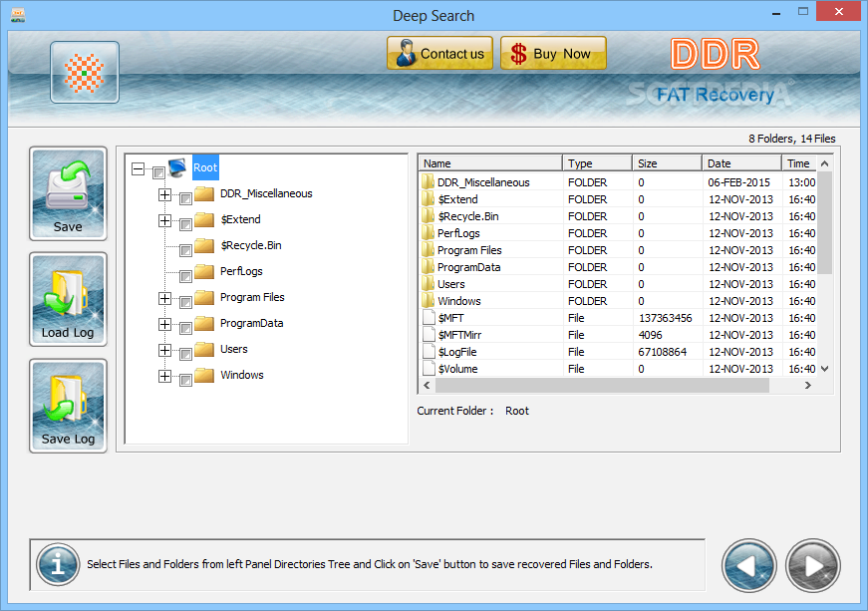Click the app icon in title bar
Viewport: 868px width, 611px height.
pyautogui.click(x=18, y=15)
